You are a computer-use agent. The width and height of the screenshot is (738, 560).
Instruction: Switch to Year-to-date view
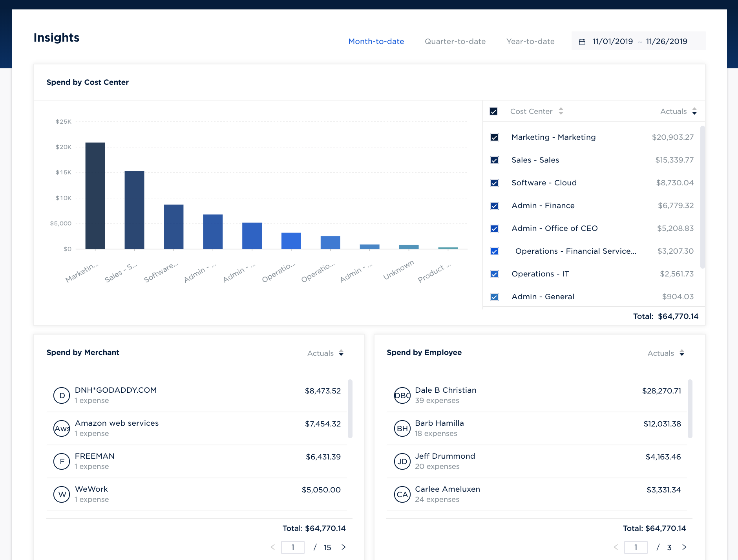pyautogui.click(x=530, y=42)
